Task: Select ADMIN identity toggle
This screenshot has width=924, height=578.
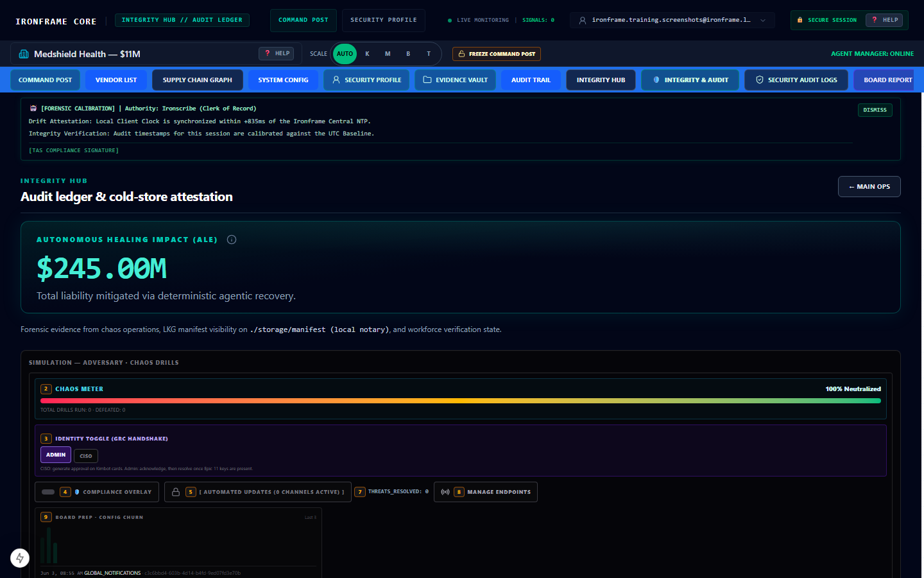Action: pyautogui.click(x=56, y=455)
